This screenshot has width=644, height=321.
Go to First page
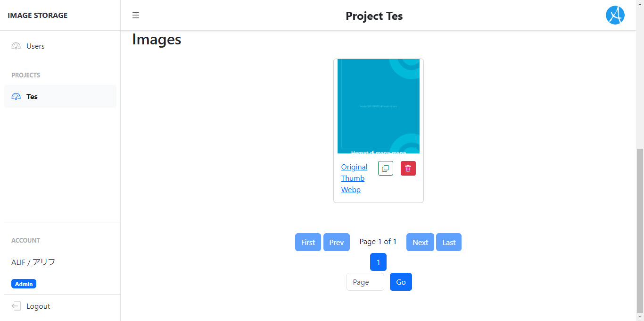point(308,243)
